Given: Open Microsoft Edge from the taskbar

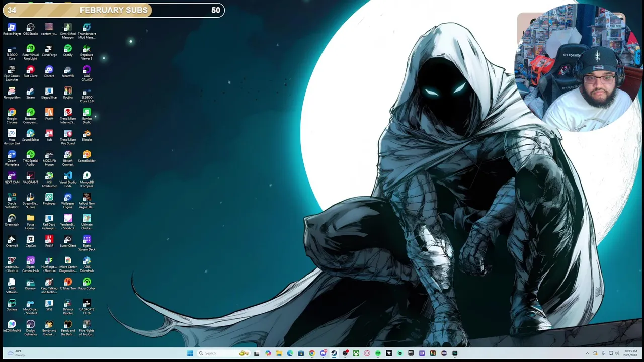Looking at the screenshot, I should pyautogui.click(x=290, y=353).
